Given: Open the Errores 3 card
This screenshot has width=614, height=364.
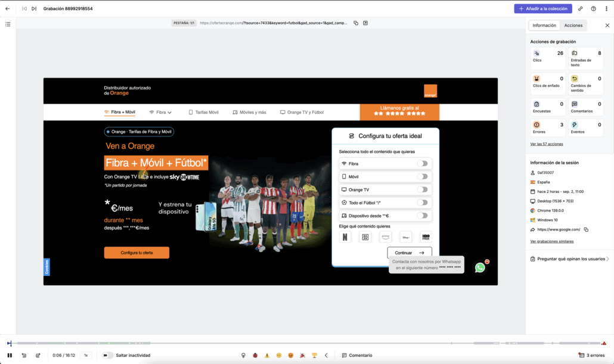Looking at the screenshot, I should point(548,127).
